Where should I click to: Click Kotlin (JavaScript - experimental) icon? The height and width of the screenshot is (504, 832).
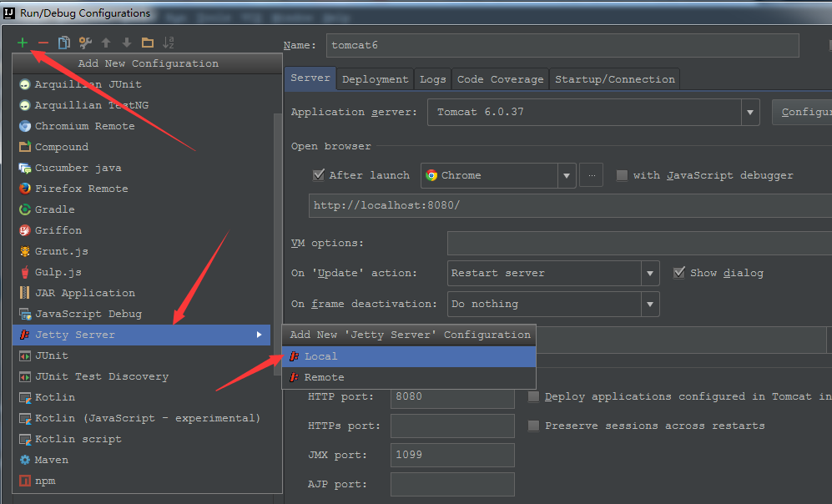tap(25, 418)
